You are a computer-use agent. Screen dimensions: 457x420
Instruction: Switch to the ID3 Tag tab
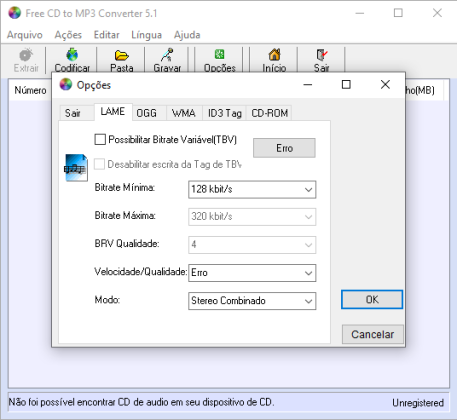[x=225, y=113]
